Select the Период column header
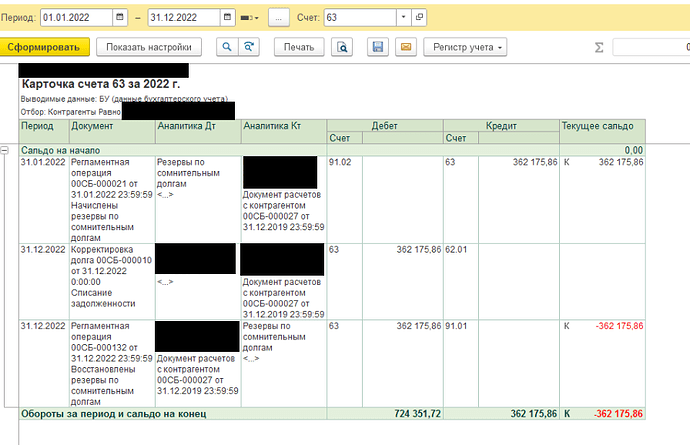 coord(44,131)
